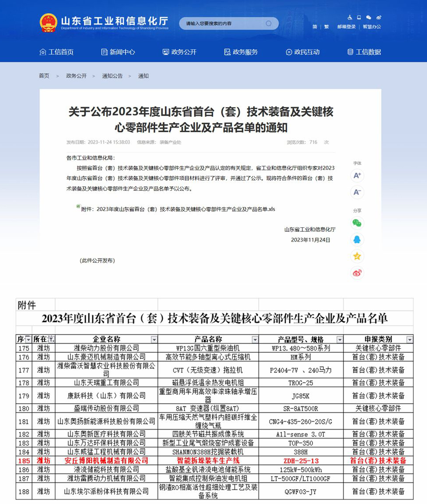Click the WeChat icon in the top header
The width and height of the screenshot is (427, 504).
[368, 17]
